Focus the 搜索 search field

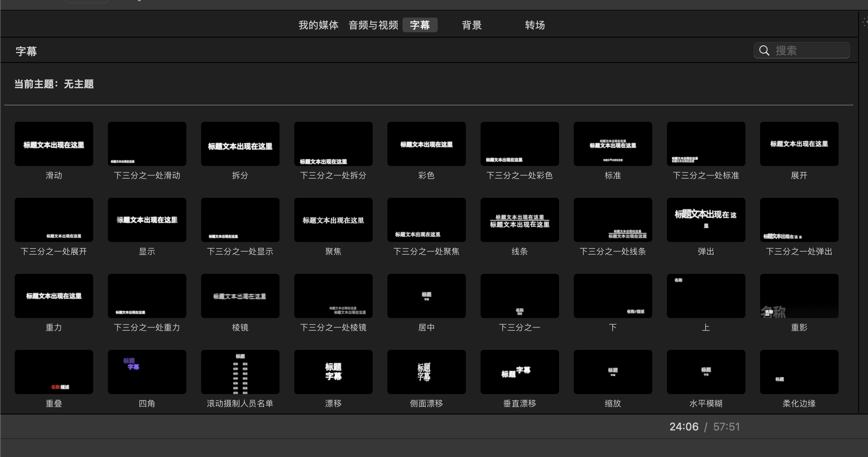point(809,50)
